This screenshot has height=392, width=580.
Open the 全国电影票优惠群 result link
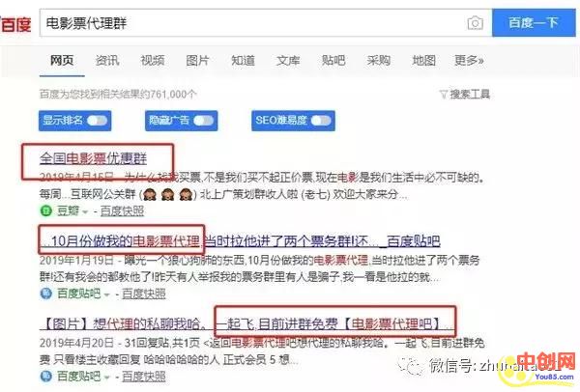point(93,158)
